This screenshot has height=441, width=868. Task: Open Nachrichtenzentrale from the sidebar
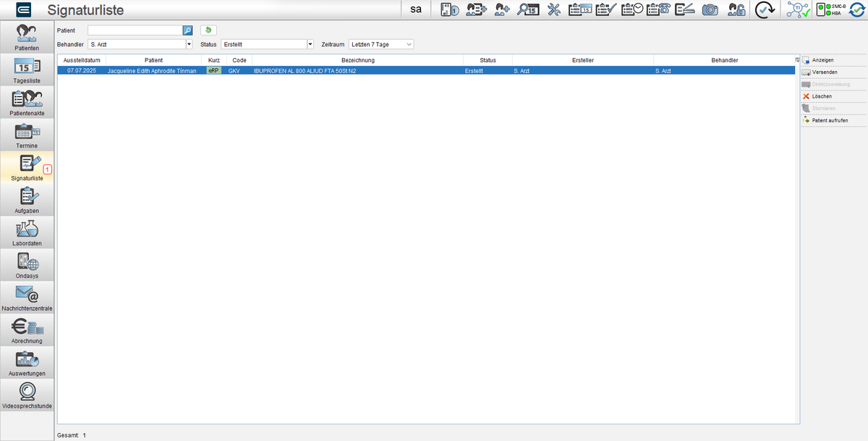point(27,298)
